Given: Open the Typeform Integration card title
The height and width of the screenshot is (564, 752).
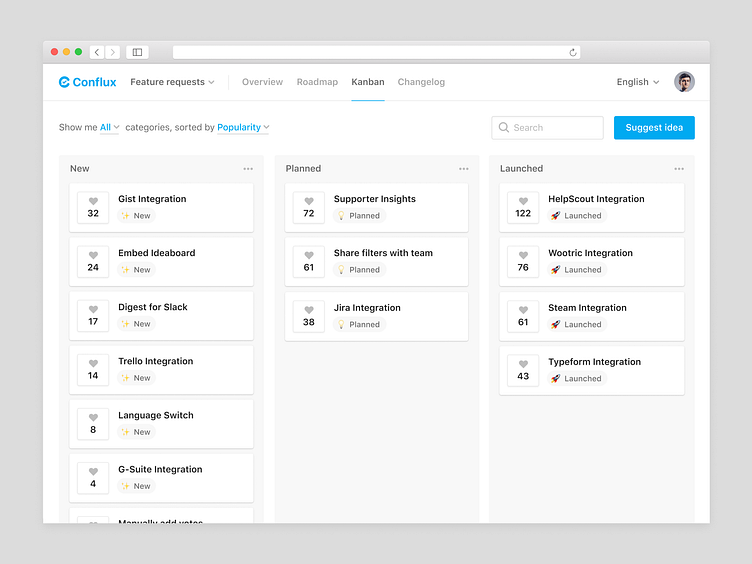Looking at the screenshot, I should click(594, 362).
